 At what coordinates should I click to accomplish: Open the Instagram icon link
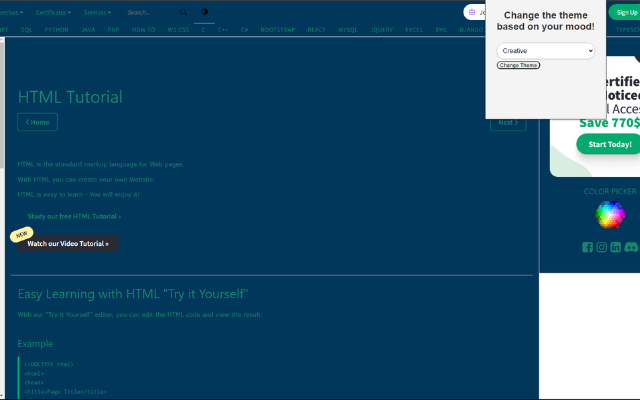coord(601,247)
